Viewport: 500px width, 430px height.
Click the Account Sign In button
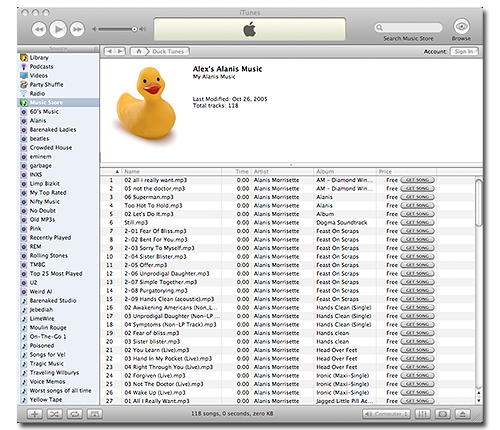(x=464, y=51)
